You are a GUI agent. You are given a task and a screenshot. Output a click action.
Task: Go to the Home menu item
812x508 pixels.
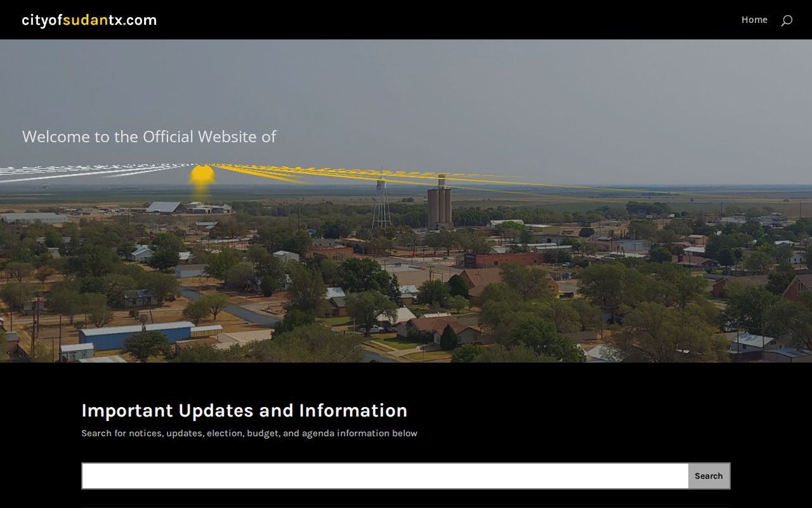[x=754, y=20]
